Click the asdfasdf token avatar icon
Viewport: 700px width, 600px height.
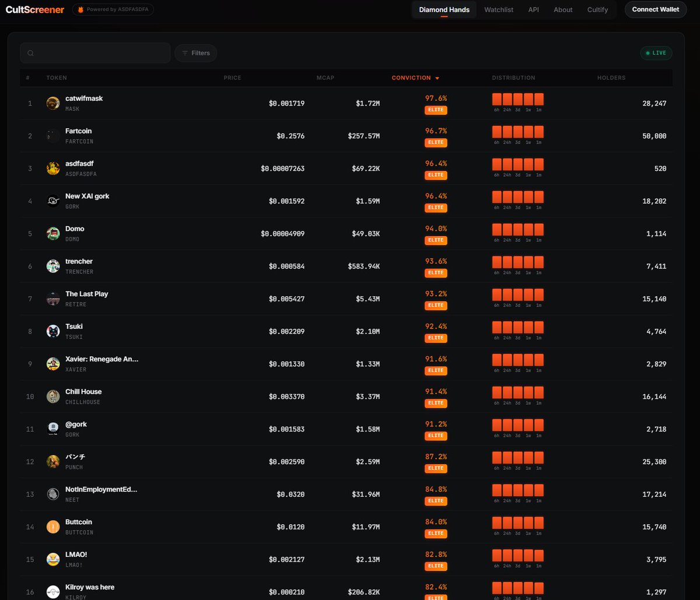click(x=53, y=169)
